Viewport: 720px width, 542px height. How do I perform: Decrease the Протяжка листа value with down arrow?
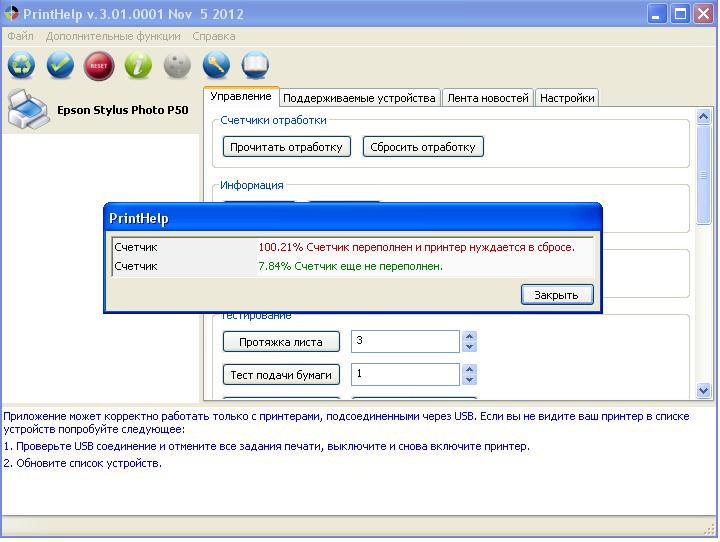pos(469,347)
